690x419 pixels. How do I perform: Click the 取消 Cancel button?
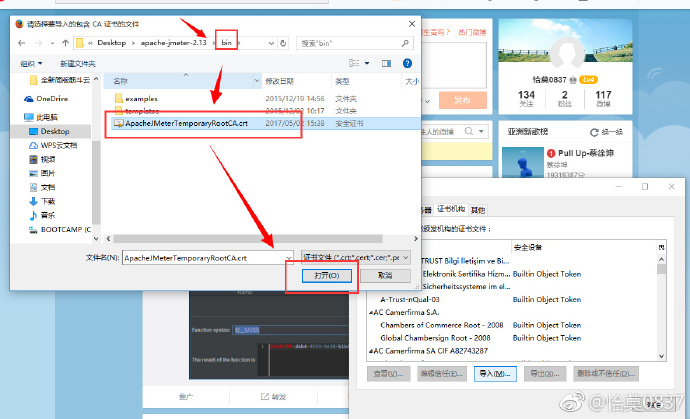click(385, 276)
